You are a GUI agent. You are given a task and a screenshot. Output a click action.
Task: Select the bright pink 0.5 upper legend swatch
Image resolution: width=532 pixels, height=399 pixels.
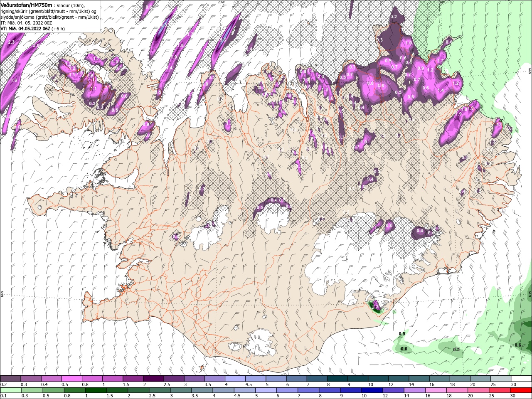(71, 379)
